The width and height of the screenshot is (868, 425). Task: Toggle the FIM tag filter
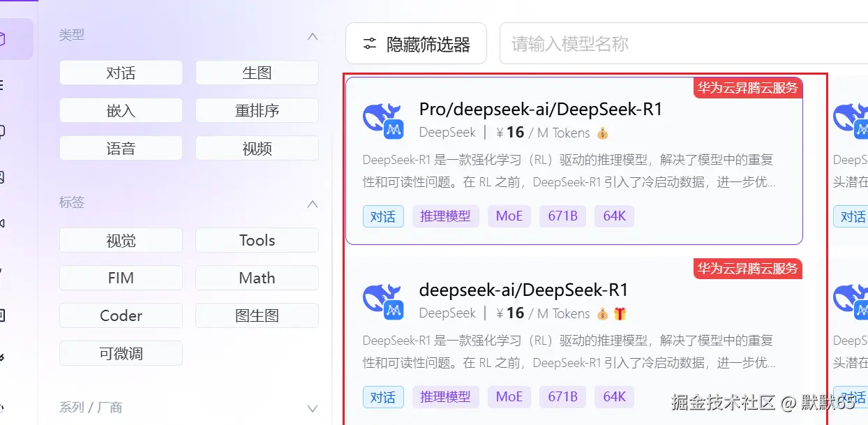click(x=121, y=278)
